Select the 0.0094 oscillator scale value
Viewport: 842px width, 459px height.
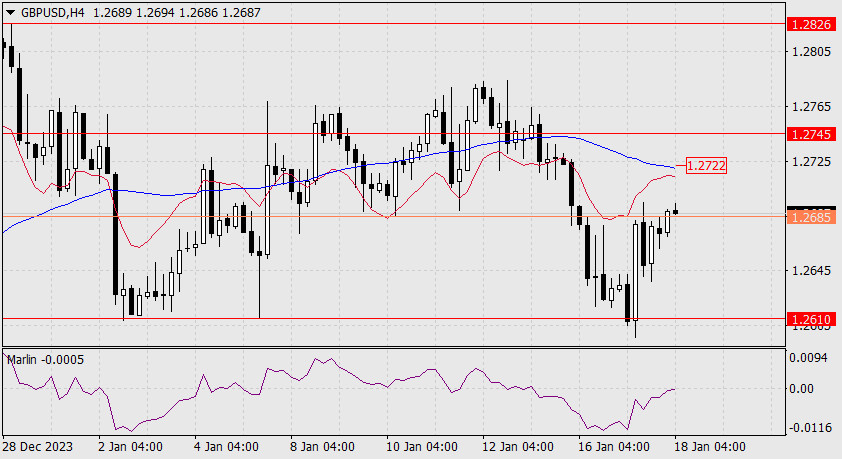[x=808, y=358]
